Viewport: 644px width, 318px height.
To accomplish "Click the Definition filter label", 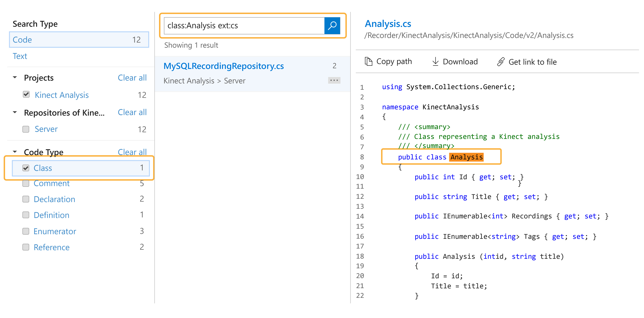I will [x=52, y=215].
